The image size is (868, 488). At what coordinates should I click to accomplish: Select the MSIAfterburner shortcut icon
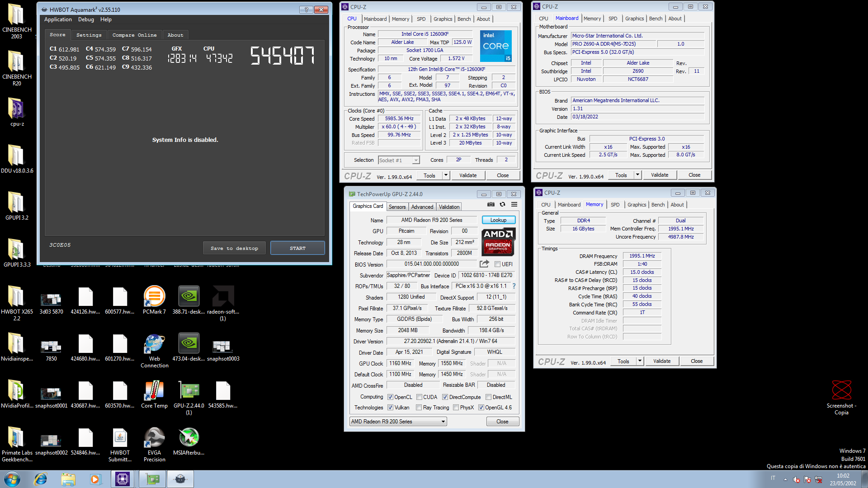tap(189, 441)
